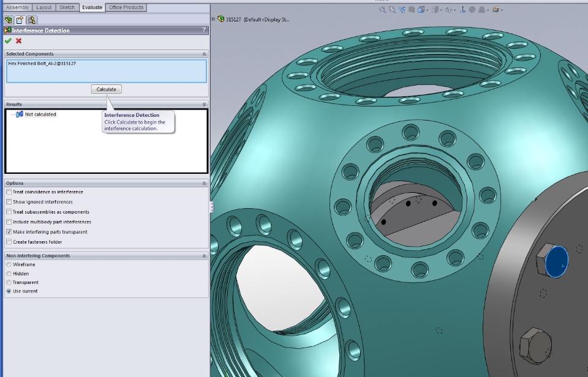Click the Display Style box icon
The width and height of the screenshot is (588, 377).
point(435,10)
